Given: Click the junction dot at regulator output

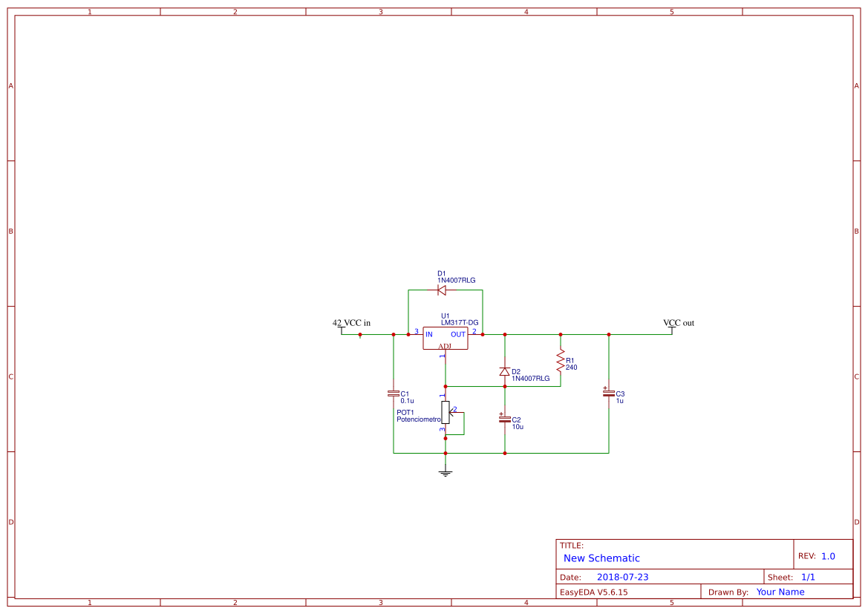Looking at the screenshot, I should click(x=483, y=334).
